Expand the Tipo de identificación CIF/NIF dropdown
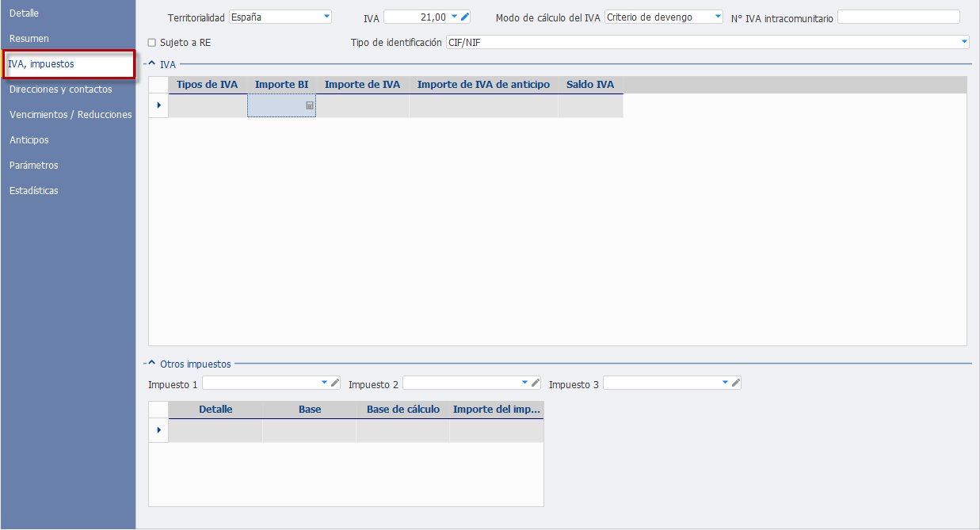The image size is (980, 530). (x=707, y=42)
